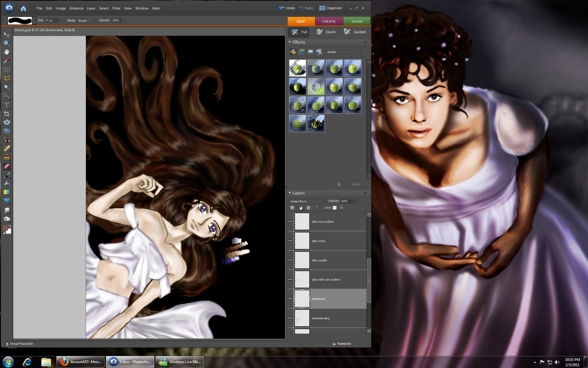Hide the alixy eye outline layer
588x368 pixels.
(x=290, y=221)
